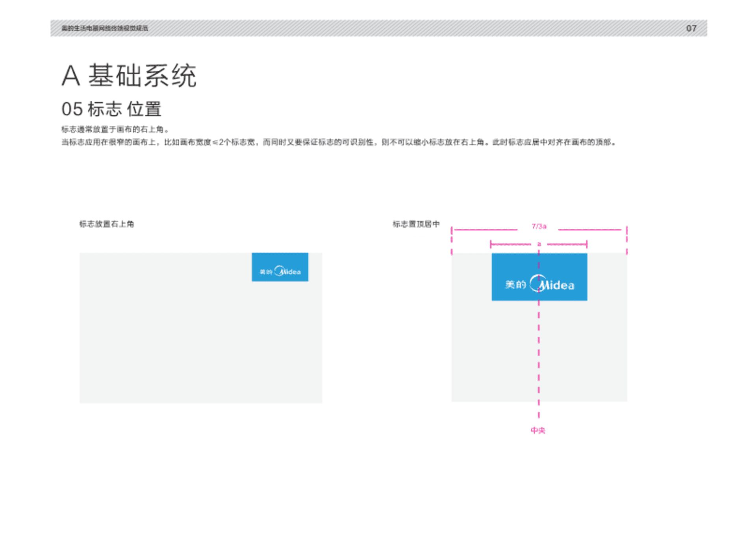Click the subheading '05 标志 位置'
Image resolution: width=756 pixels, height=557 pixels.
(111, 109)
